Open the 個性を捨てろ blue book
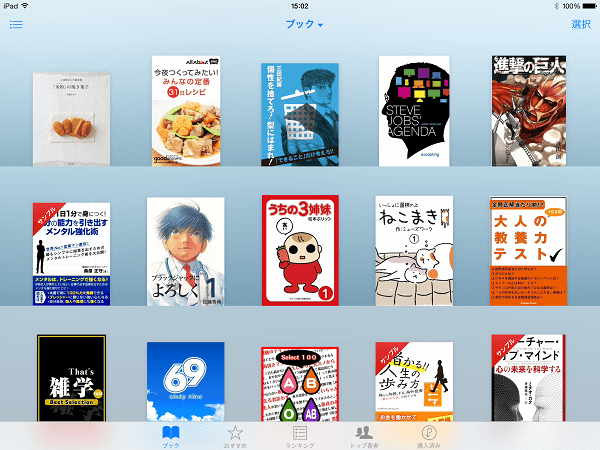The image size is (600, 450). click(300, 114)
